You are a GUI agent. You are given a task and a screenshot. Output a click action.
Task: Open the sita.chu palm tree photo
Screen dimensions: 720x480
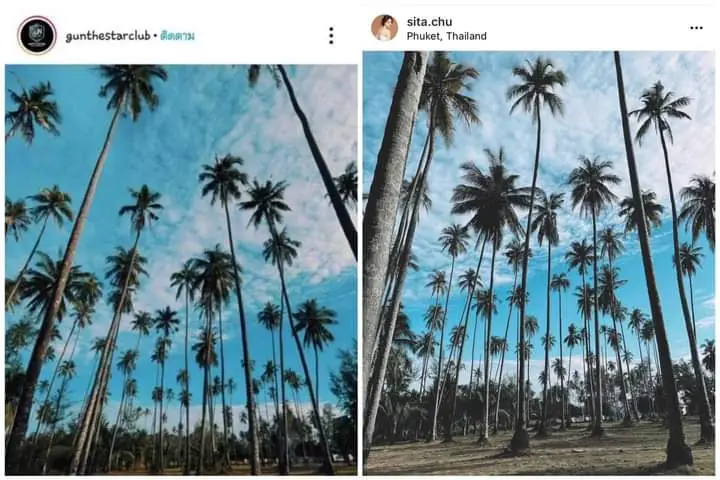(538, 262)
